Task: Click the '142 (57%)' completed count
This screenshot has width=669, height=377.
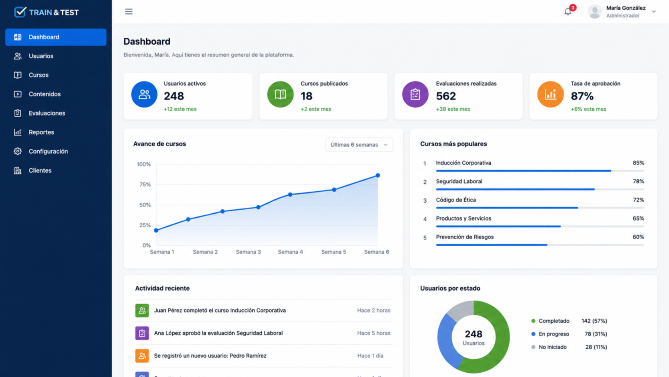Action: [x=594, y=321]
